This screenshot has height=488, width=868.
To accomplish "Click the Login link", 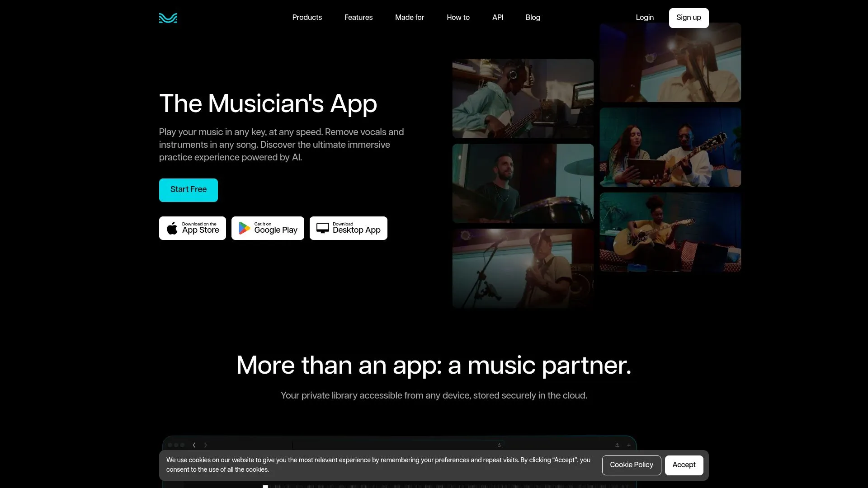I will (x=645, y=18).
